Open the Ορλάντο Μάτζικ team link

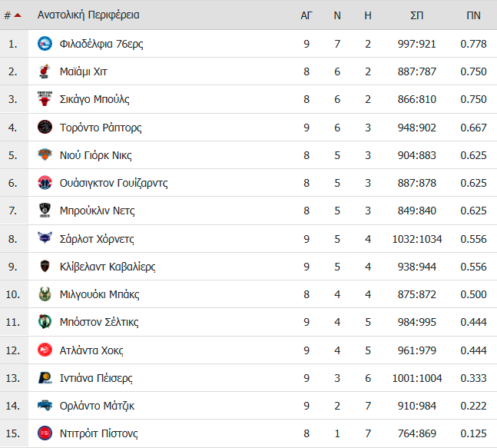(97, 406)
